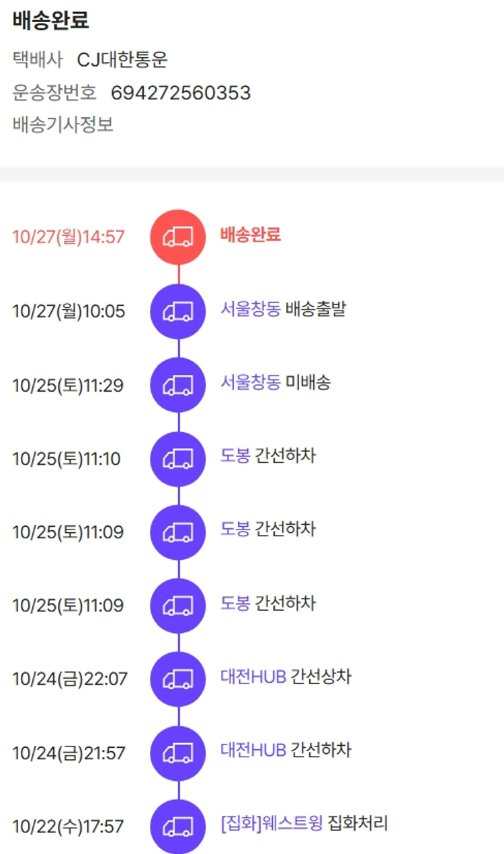Click the 배송완료 heading at top
The image size is (504, 854).
(50, 21)
